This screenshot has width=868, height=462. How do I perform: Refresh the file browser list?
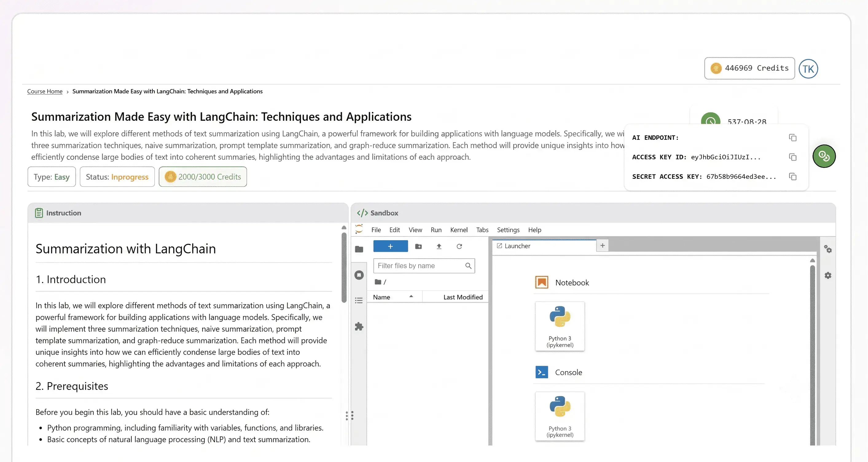coord(459,246)
